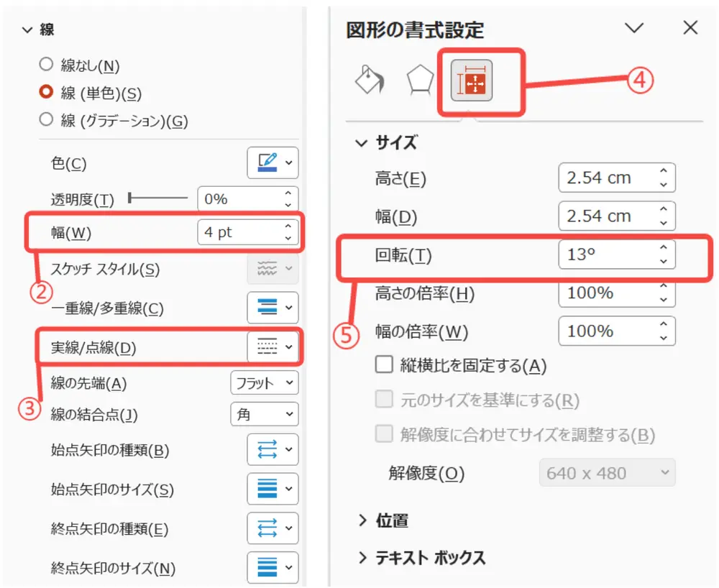
Task: Click the 色(C) label
Action: (69, 164)
